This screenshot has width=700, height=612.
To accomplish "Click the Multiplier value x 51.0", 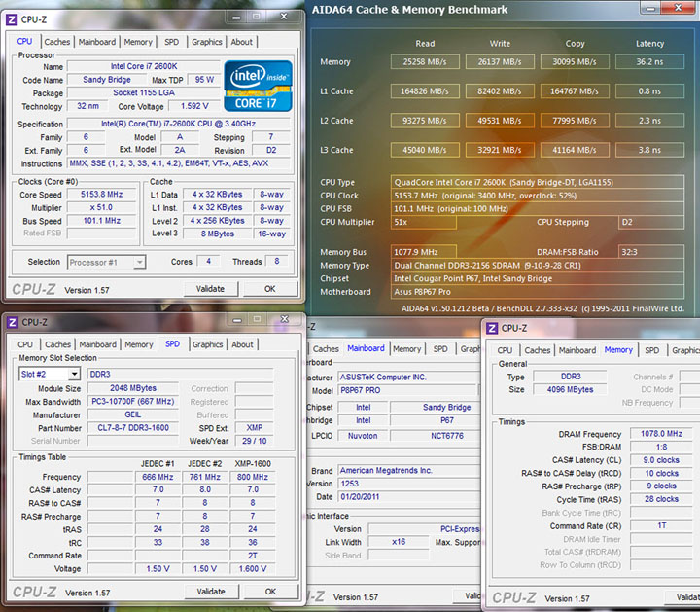I will click(x=101, y=207).
